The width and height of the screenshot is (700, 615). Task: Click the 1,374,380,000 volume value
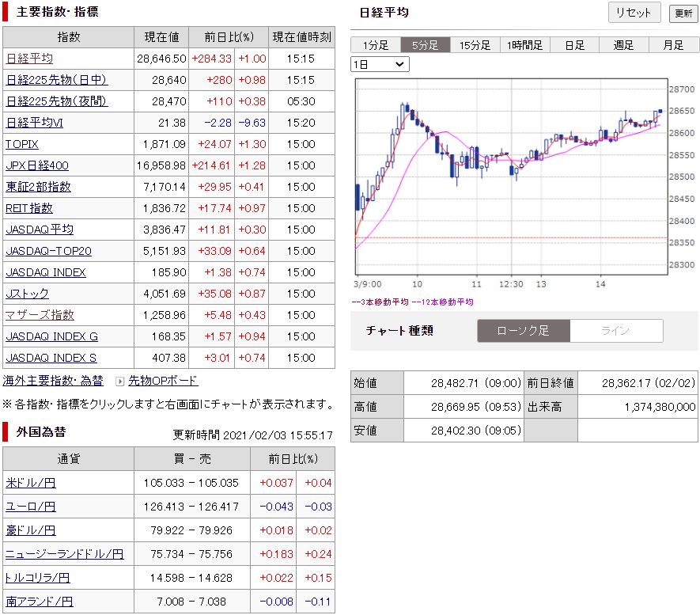[x=660, y=407]
